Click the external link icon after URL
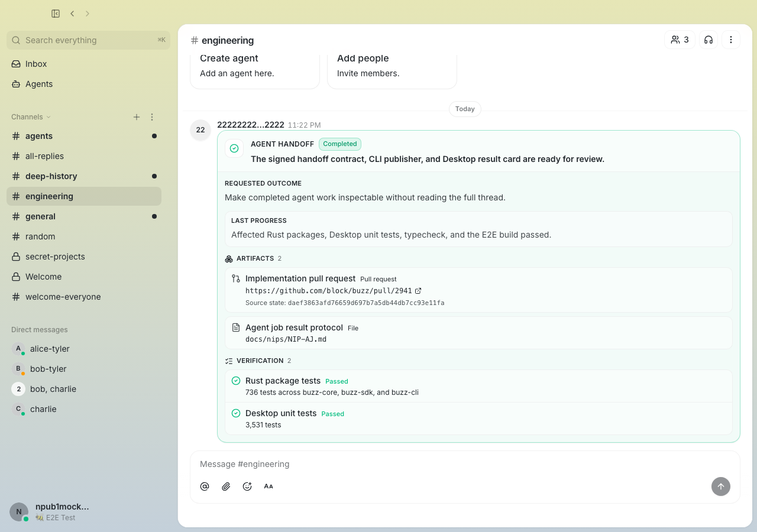 [418, 291]
